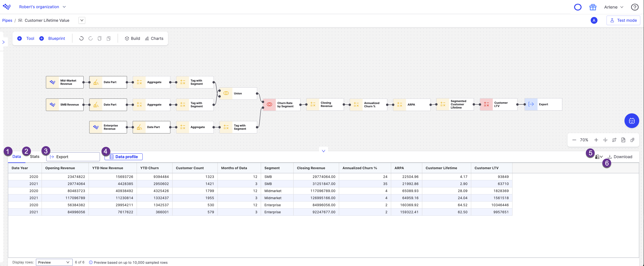Image resolution: width=644 pixels, height=266 pixels.
Task: Select the Enterprise Revenue source node
Action: click(108, 127)
